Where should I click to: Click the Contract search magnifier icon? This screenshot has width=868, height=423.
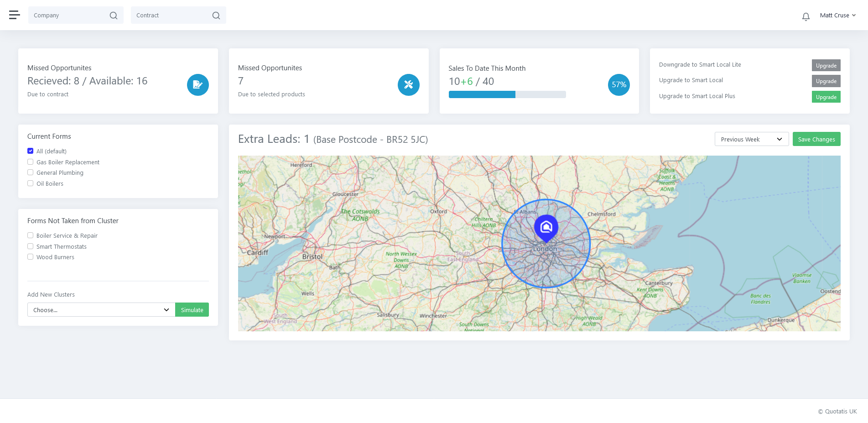pyautogui.click(x=216, y=16)
